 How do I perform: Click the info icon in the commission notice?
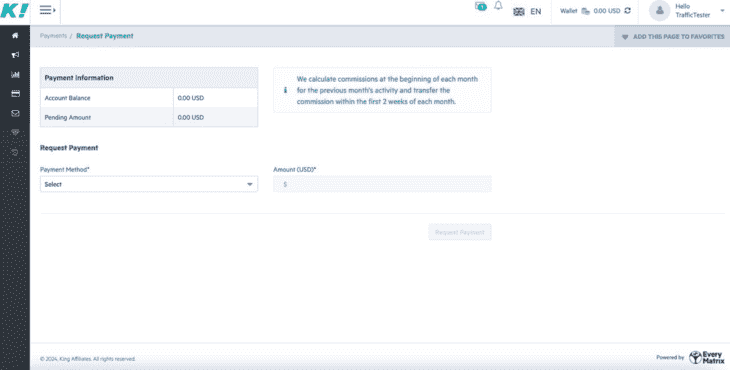click(285, 90)
